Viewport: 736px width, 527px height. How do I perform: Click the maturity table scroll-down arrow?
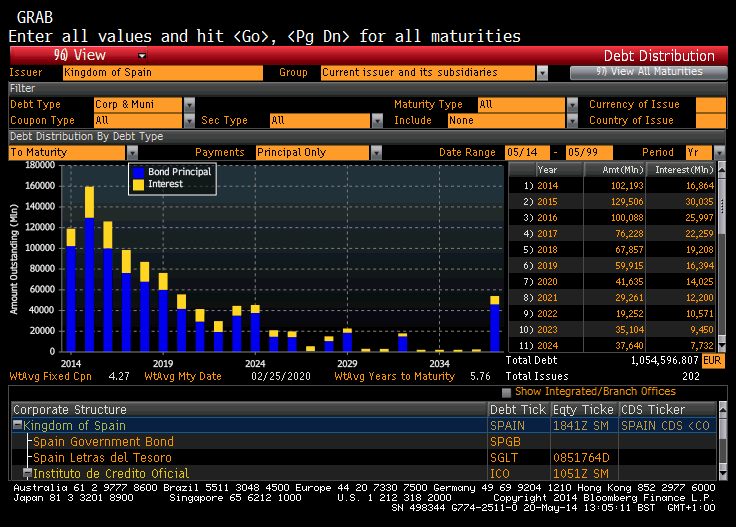pyautogui.click(x=722, y=346)
